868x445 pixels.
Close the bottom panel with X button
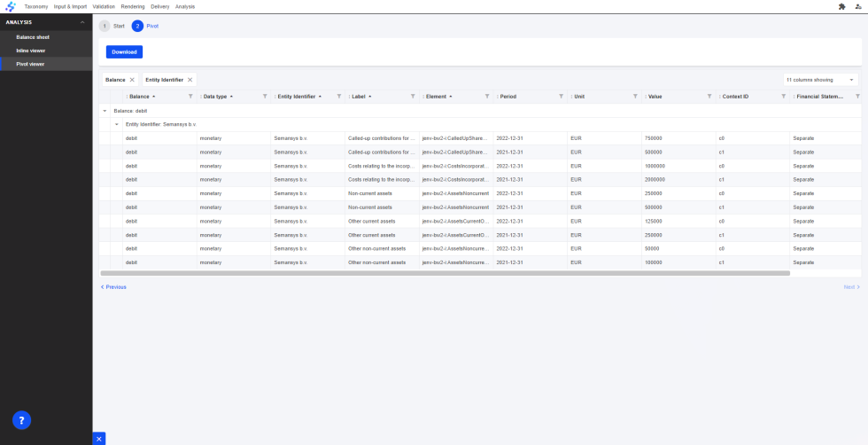(99, 438)
